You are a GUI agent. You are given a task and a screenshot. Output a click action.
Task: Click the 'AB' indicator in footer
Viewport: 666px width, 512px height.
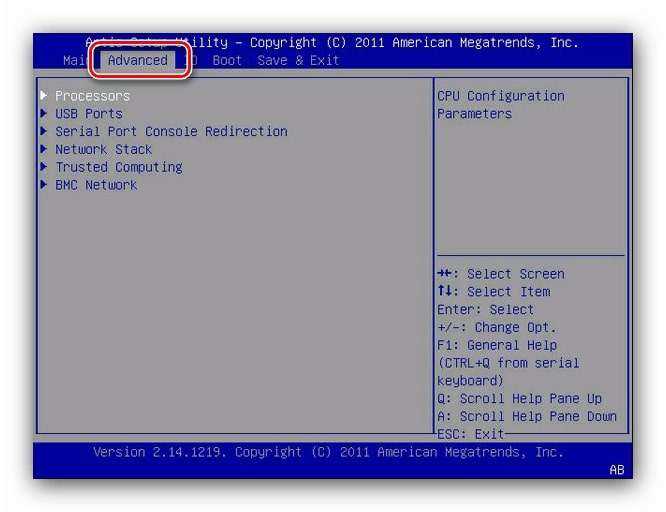(617, 470)
